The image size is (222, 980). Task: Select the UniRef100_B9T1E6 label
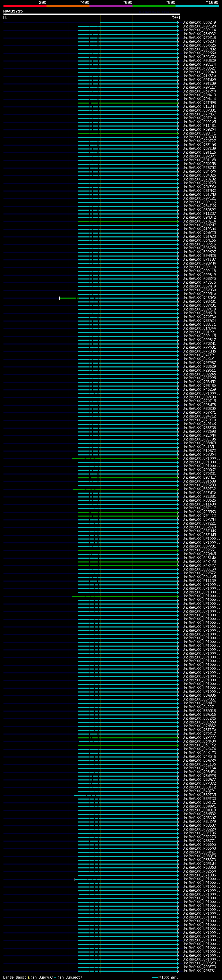(x=199, y=153)
